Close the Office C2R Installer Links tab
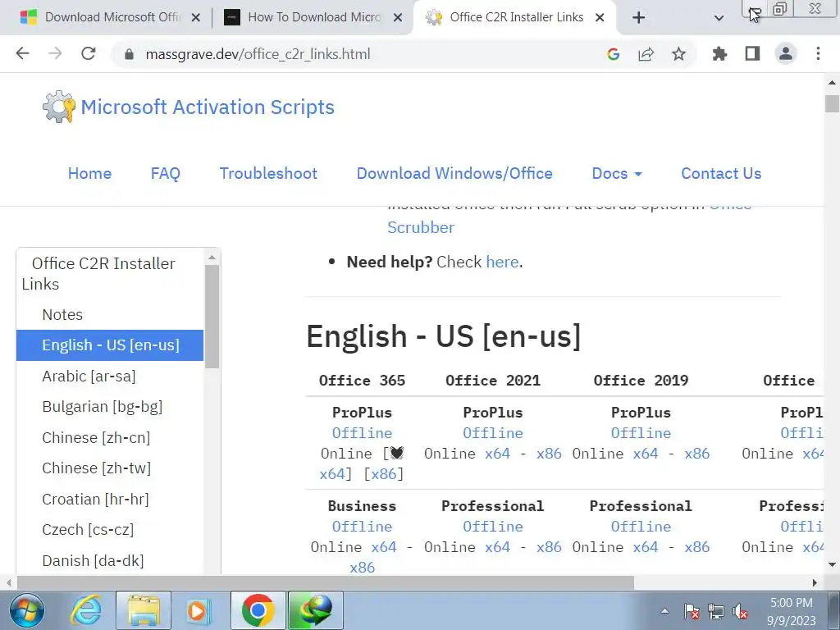 600,18
